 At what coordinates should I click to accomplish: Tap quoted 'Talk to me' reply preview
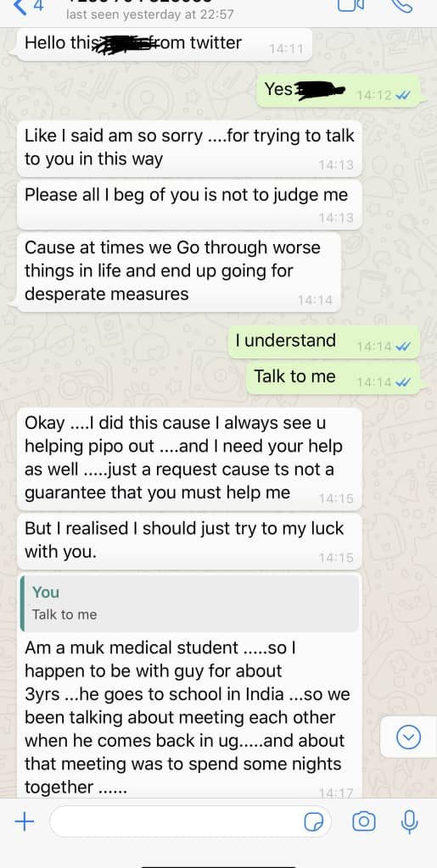(x=189, y=604)
